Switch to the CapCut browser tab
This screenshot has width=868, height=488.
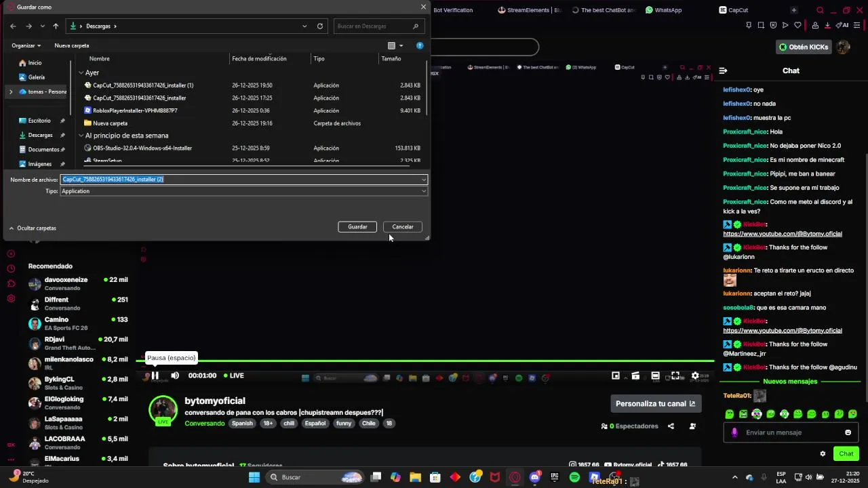734,10
